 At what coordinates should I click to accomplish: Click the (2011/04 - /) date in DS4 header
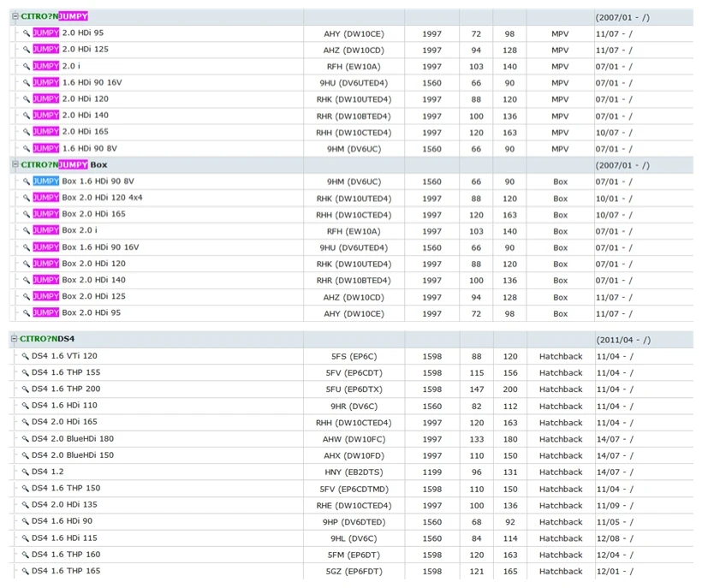(623, 340)
